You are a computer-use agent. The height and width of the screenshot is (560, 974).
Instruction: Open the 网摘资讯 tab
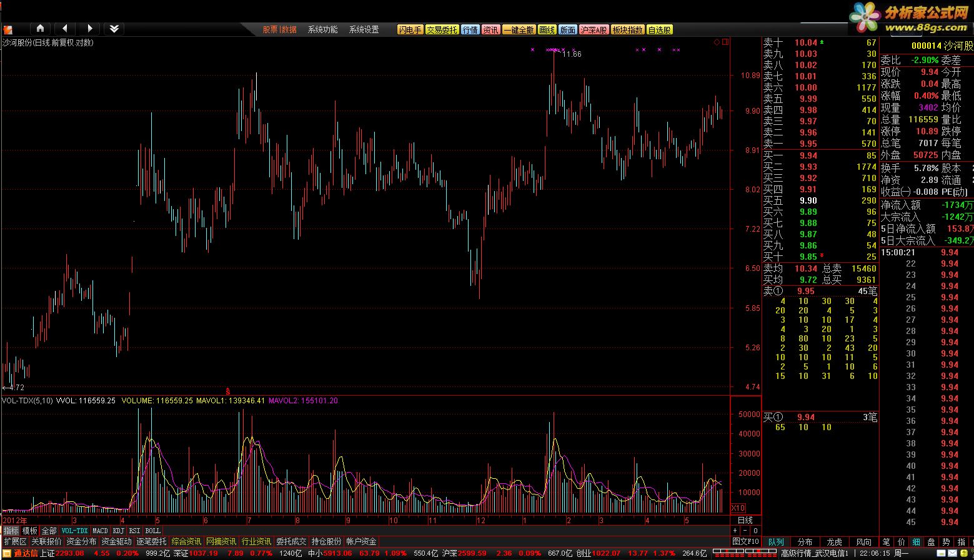(x=221, y=541)
